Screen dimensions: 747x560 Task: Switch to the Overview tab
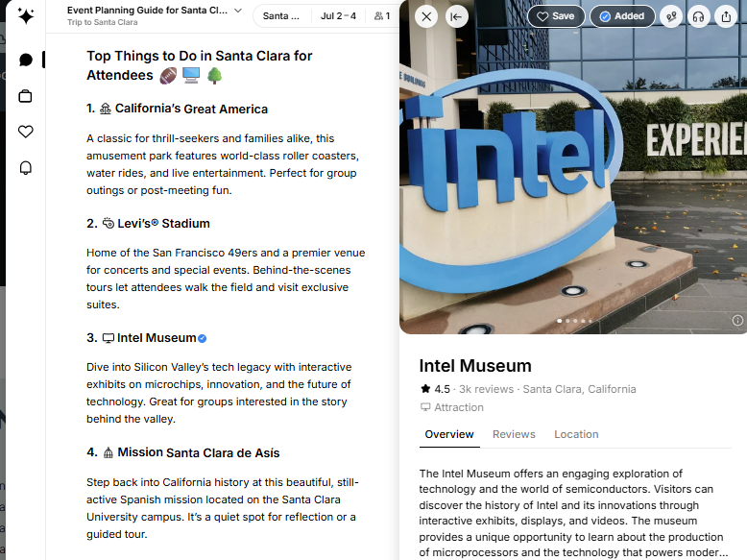[449, 434]
